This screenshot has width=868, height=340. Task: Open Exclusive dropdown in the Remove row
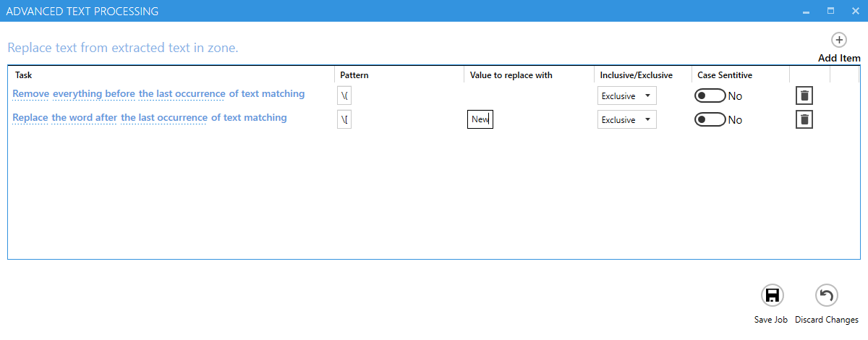[627, 95]
